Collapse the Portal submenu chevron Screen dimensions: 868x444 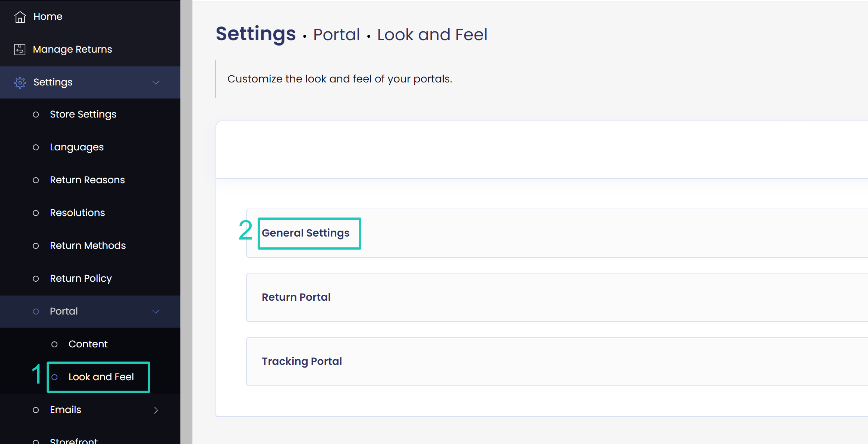156,312
